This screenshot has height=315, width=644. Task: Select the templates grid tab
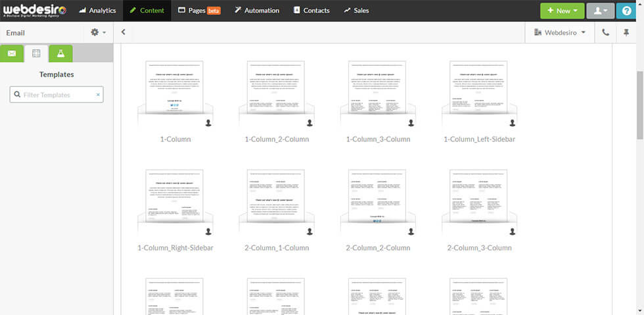(x=36, y=53)
